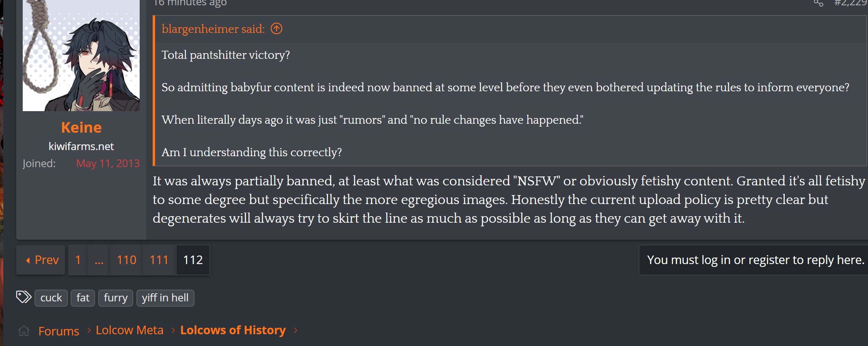The image size is (868, 346).
Task: Expand the hidden pages ellipsis
Action: point(99,260)
